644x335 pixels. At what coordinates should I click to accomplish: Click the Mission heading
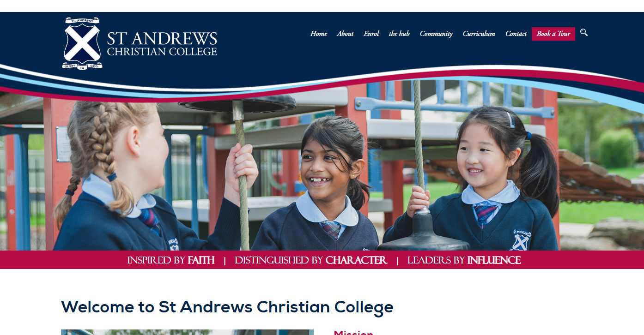pos(353,332)
